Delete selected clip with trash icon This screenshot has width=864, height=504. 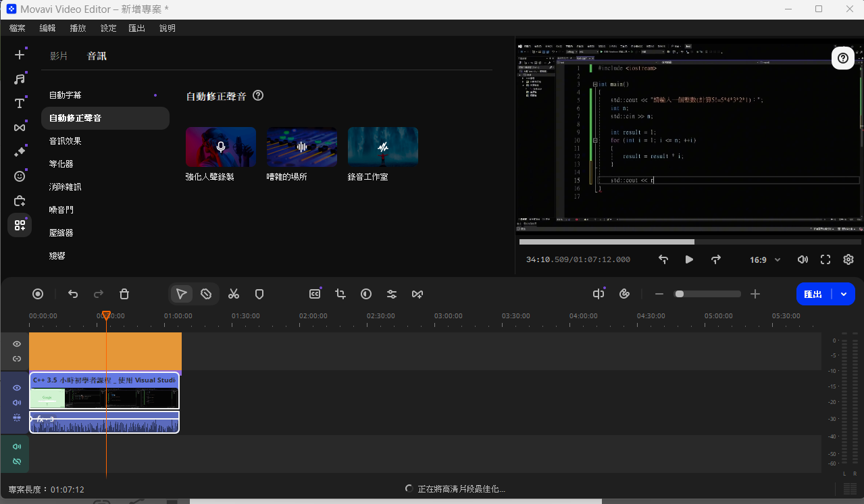pos(124,294)
